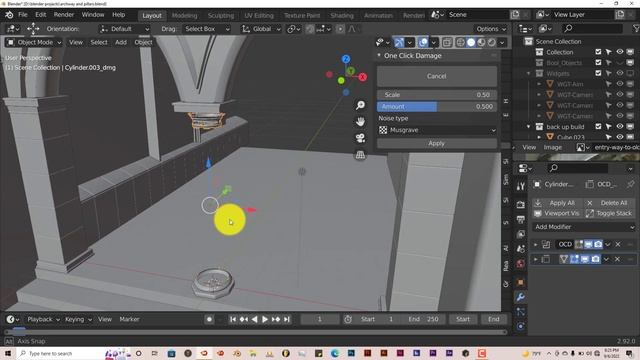Toggle show overlays button in header

[423, 42]
